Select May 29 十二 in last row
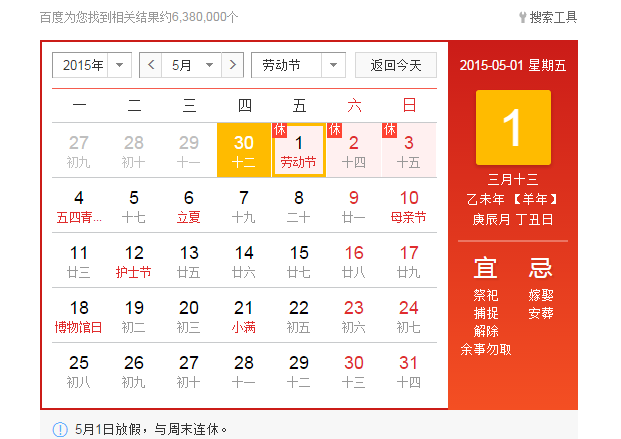 299,370
